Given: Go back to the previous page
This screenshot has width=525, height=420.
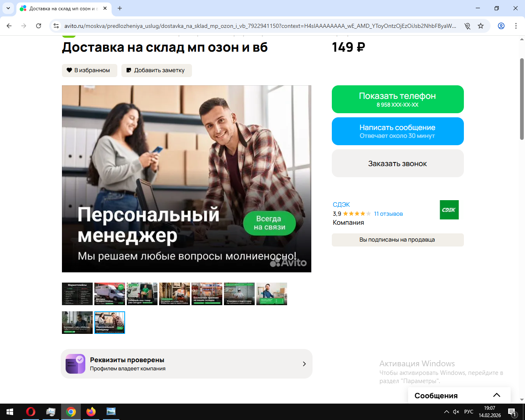Looking at the screenshot, I should tap(9, 26).
